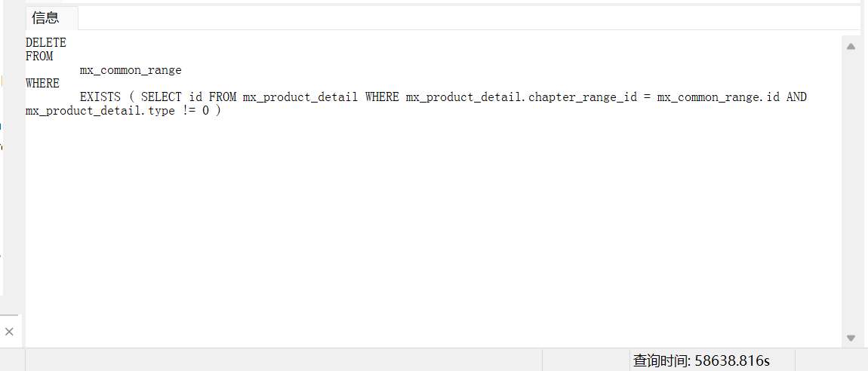Screen dimensions: 868x371
Task: Click the scroll down arrow
Action: 851,338
